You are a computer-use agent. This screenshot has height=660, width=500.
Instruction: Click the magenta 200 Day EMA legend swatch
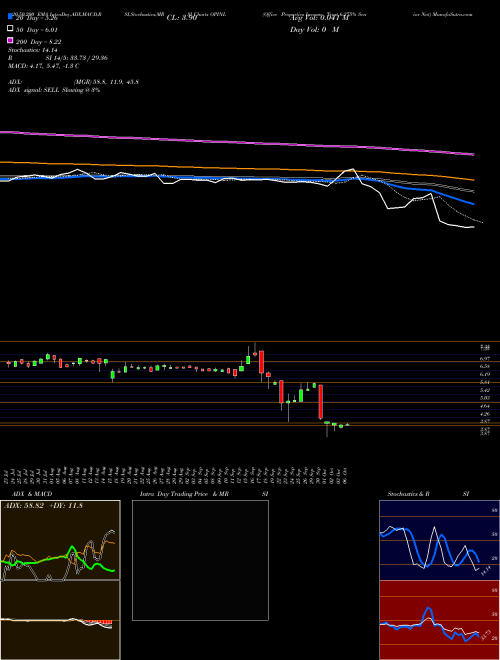[x=10, y=41]
